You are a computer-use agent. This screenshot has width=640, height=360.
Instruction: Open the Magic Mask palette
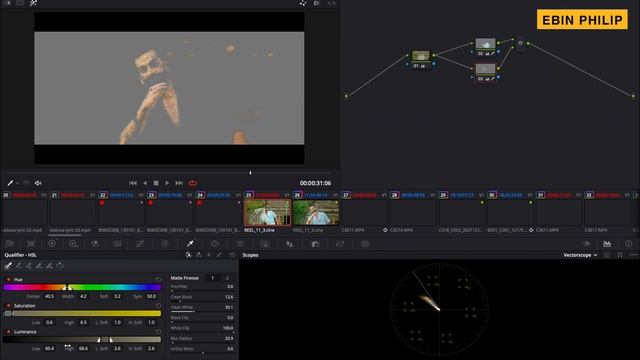[x=265, y=244]
